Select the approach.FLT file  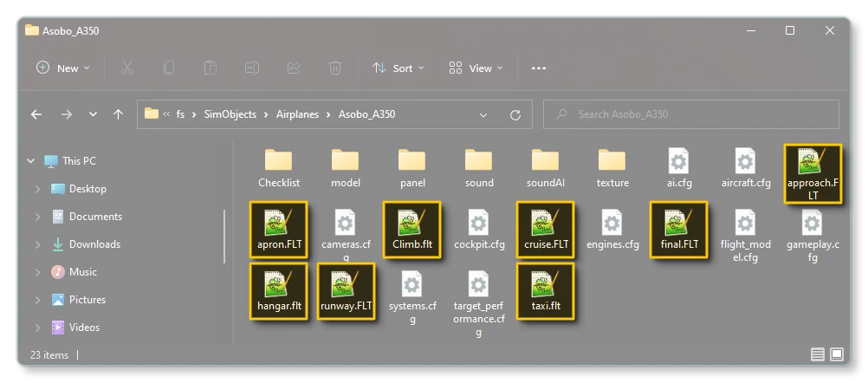(813, 173)
